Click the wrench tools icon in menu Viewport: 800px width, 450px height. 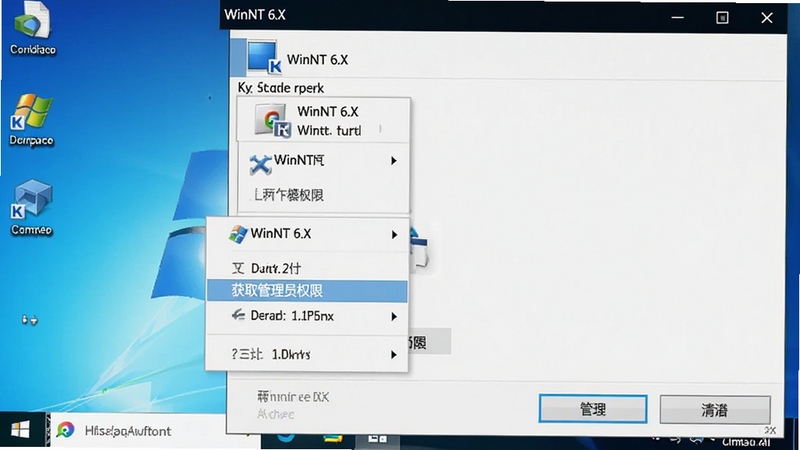coord(260,164)
